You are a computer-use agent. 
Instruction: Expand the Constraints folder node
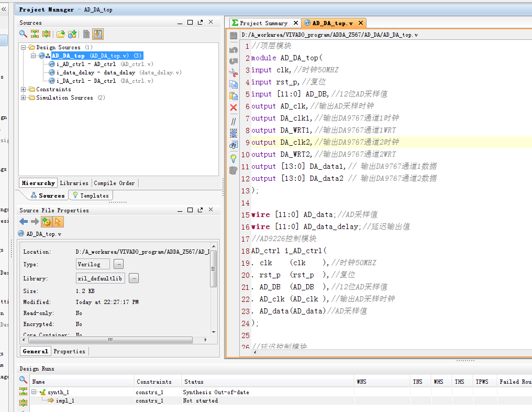(24, 89)
